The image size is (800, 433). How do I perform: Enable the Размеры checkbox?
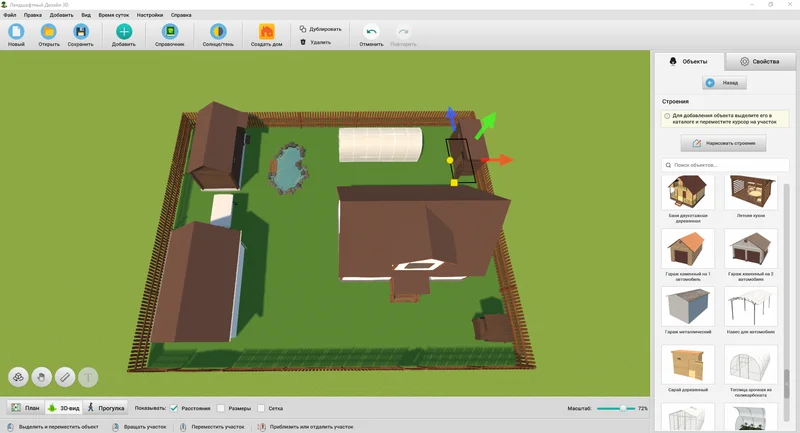click(x=221, y=408)
